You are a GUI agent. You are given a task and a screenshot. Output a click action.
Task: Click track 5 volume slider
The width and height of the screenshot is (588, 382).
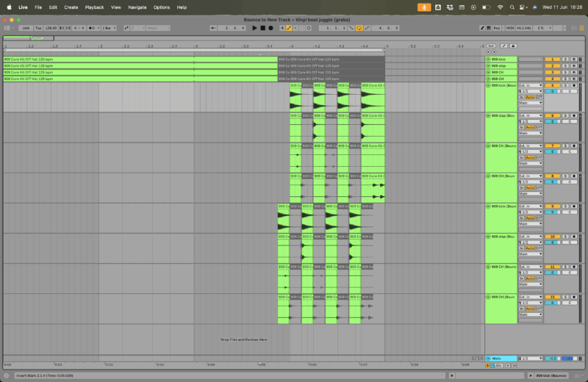[552, 91]
